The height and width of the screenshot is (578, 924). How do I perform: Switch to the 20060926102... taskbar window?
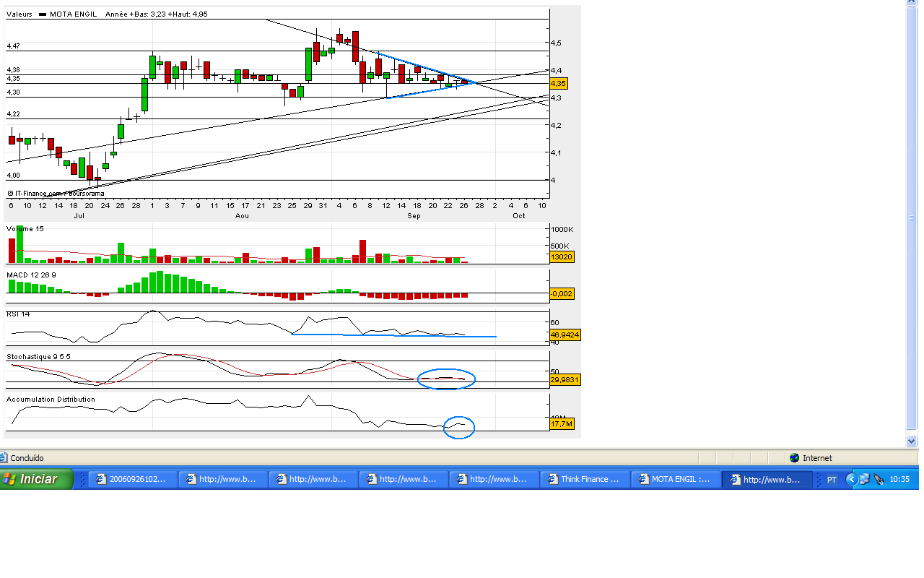134,479
